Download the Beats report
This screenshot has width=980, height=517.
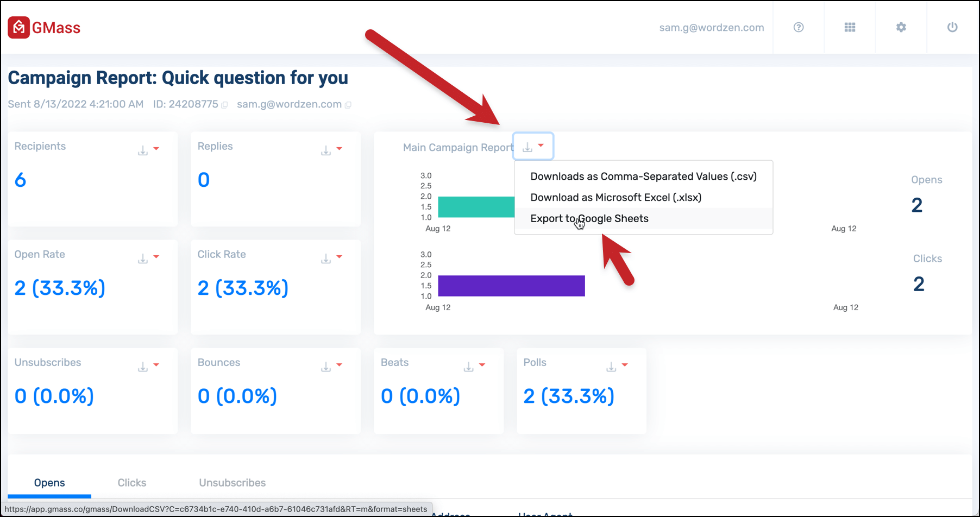point(468,367)
